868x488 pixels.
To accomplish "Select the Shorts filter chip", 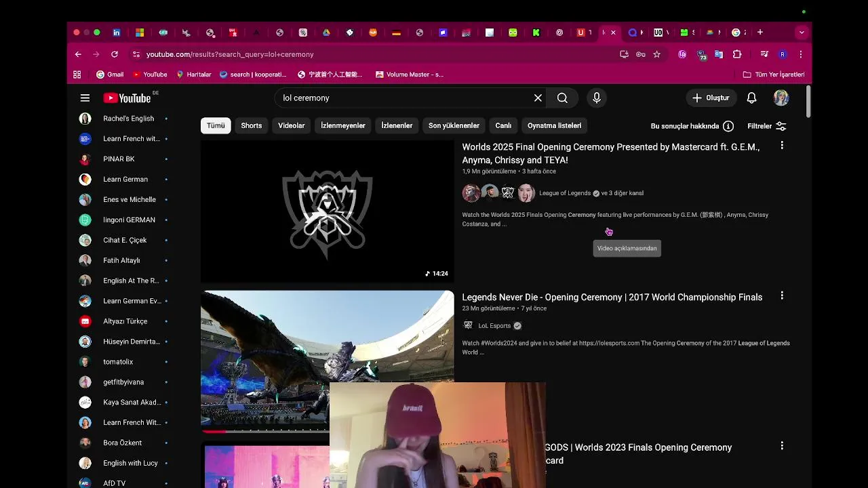I will click(x=252, y=125).
